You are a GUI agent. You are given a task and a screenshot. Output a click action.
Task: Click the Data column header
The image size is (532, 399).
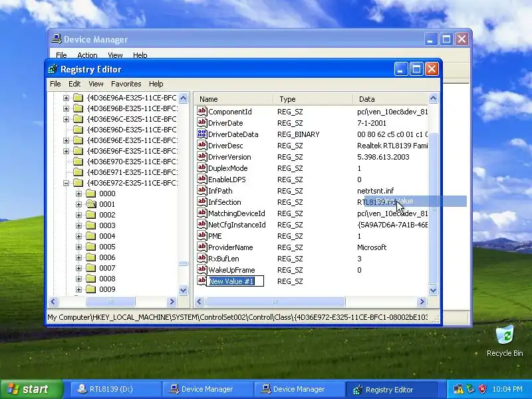click(x=390, y=99)
